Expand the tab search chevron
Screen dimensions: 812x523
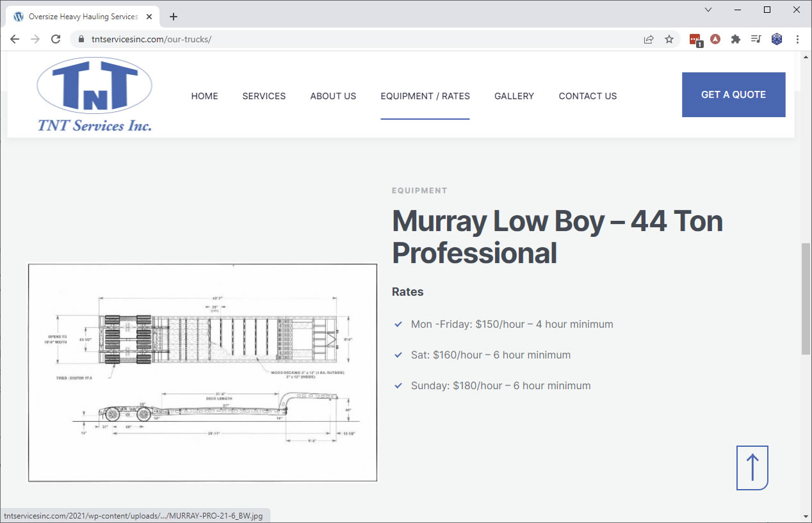tap(708, 10)
